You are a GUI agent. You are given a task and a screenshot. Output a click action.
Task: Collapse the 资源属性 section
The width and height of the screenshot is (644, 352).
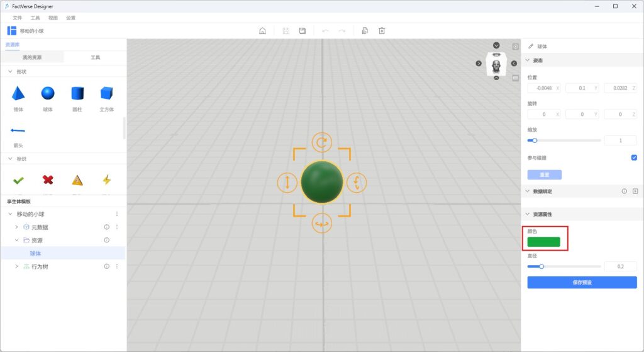point(528,214)
